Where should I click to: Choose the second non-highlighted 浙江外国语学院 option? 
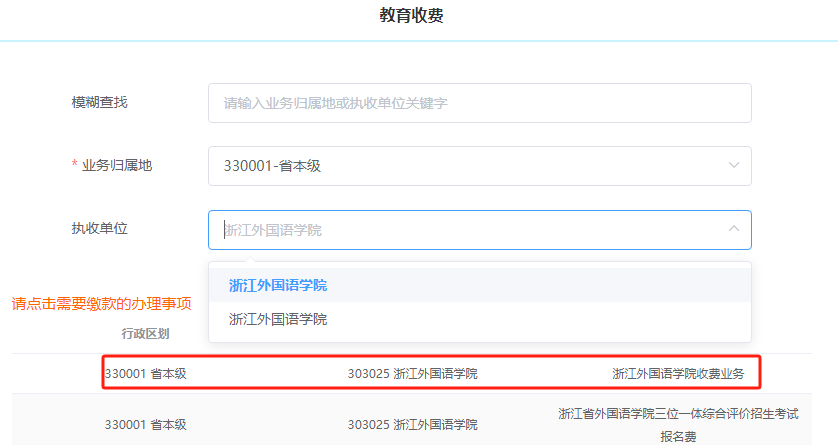point(278,320)
